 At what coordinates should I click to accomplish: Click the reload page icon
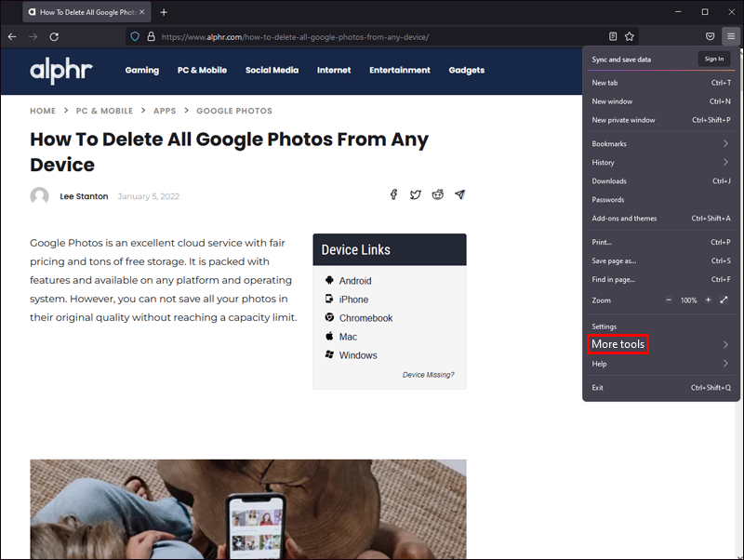(x=54, y=36)
